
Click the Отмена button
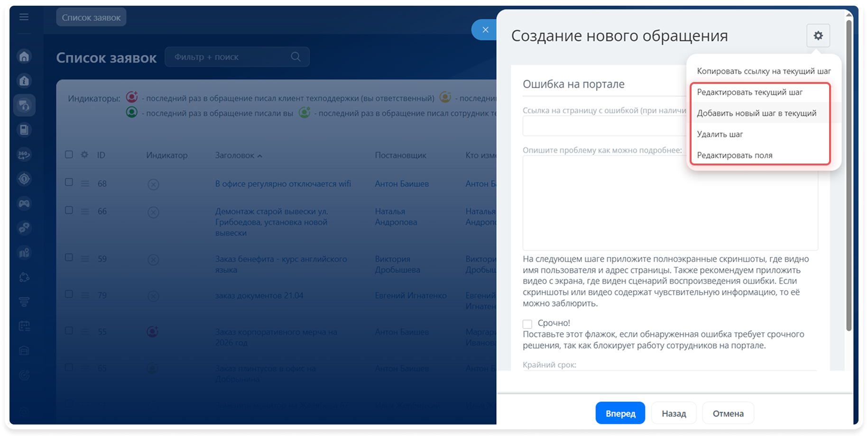pos(728,413)
